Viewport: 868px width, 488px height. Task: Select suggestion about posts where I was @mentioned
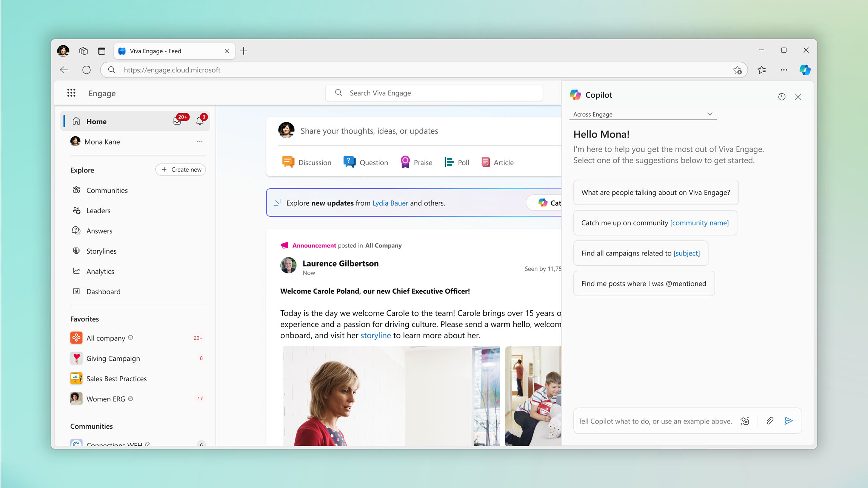[x=643, y=283]
